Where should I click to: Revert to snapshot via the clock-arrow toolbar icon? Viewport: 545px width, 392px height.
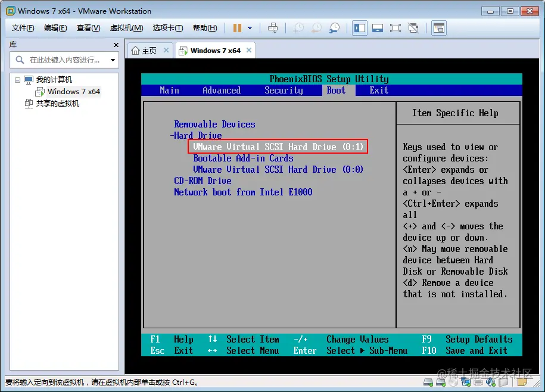pyautogui.click(x=316, y=28)
